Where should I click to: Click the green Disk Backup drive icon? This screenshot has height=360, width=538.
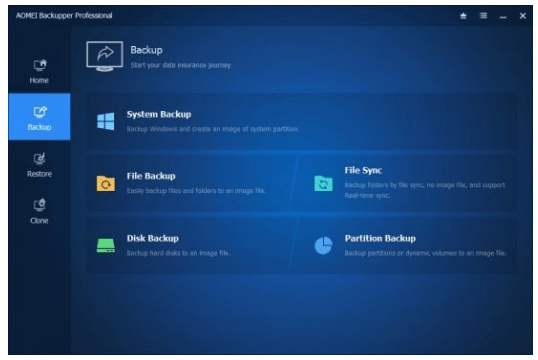(106, 246)
